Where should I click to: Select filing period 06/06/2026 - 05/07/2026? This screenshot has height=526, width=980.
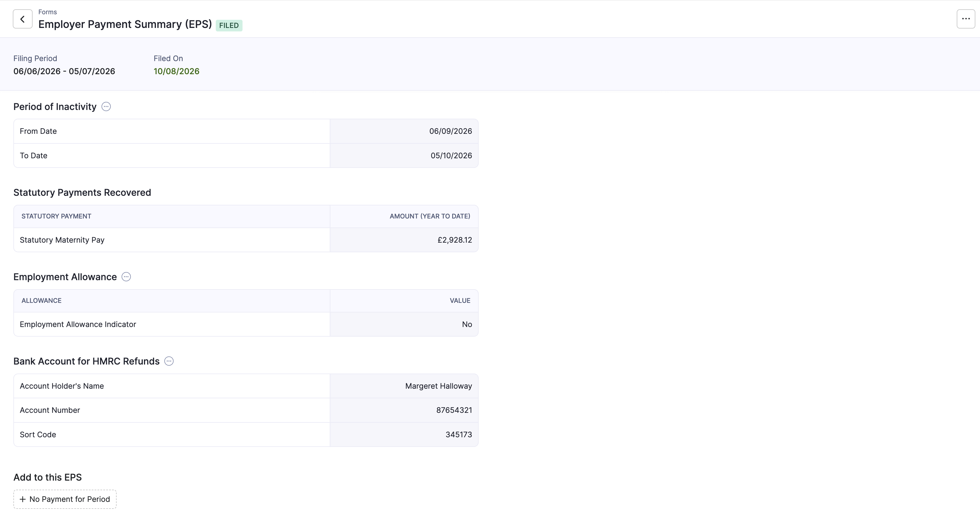[64, 71]
